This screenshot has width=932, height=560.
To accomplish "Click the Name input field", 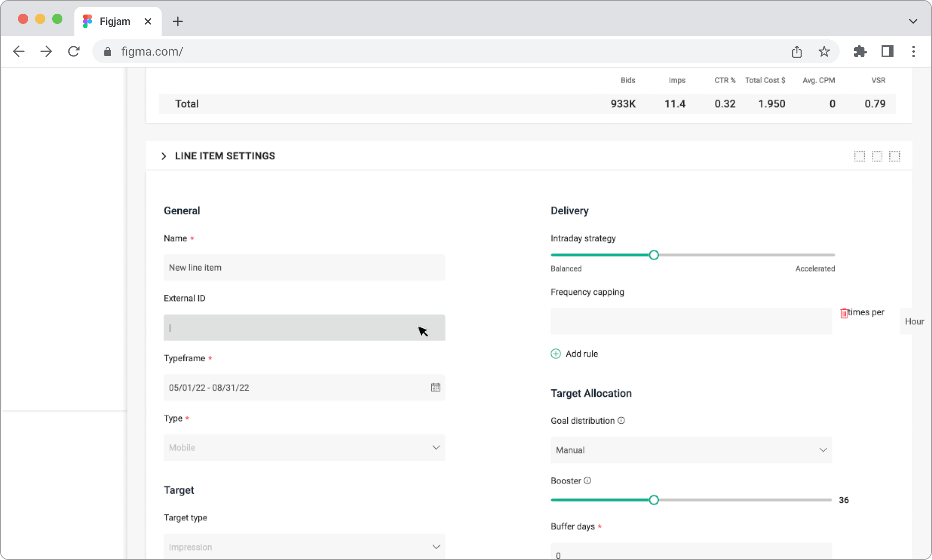I will (x=304, y=268).
